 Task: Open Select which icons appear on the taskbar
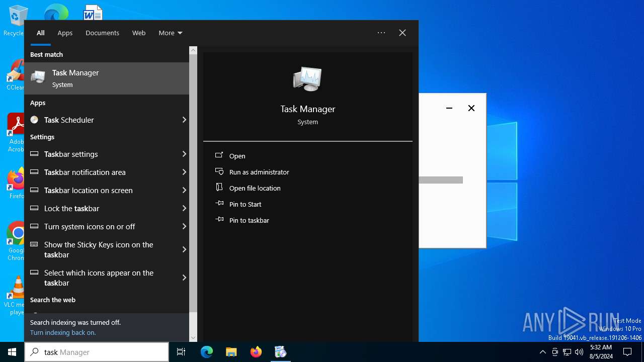102,278
